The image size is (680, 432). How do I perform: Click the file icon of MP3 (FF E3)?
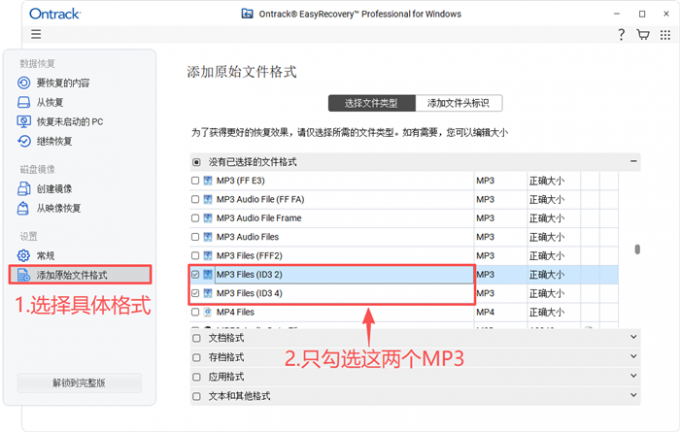coord(208,180)
